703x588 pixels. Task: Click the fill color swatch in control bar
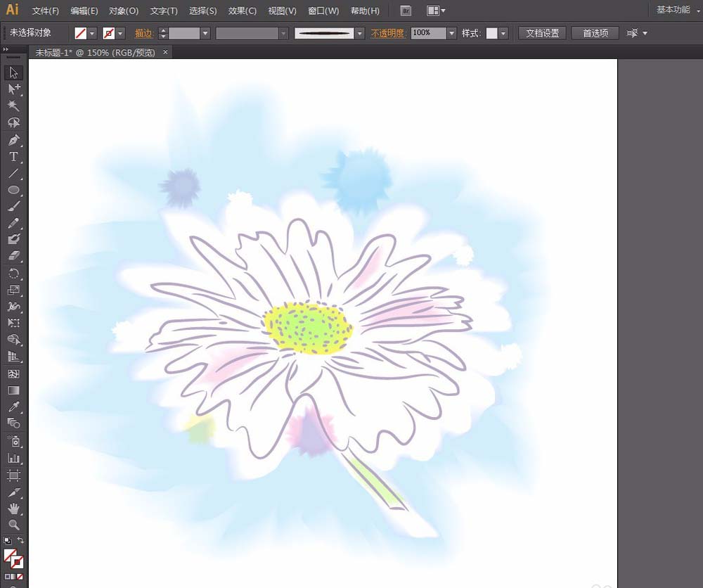[81, 33]
